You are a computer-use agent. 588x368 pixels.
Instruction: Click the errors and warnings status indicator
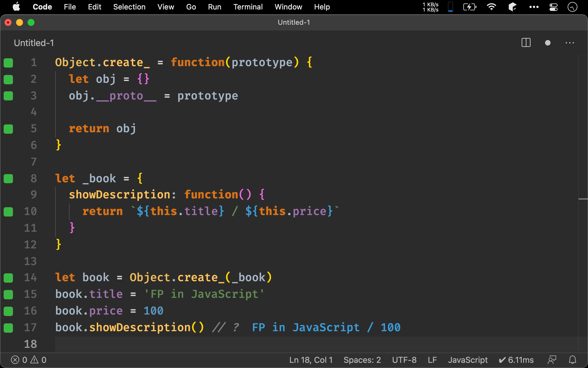click(28, 360)
